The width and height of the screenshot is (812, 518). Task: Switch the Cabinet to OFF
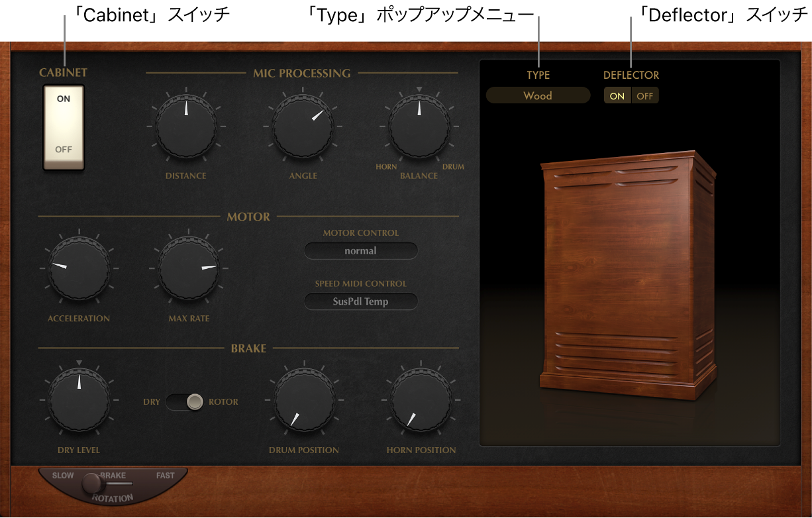click(x=64, y=149)
